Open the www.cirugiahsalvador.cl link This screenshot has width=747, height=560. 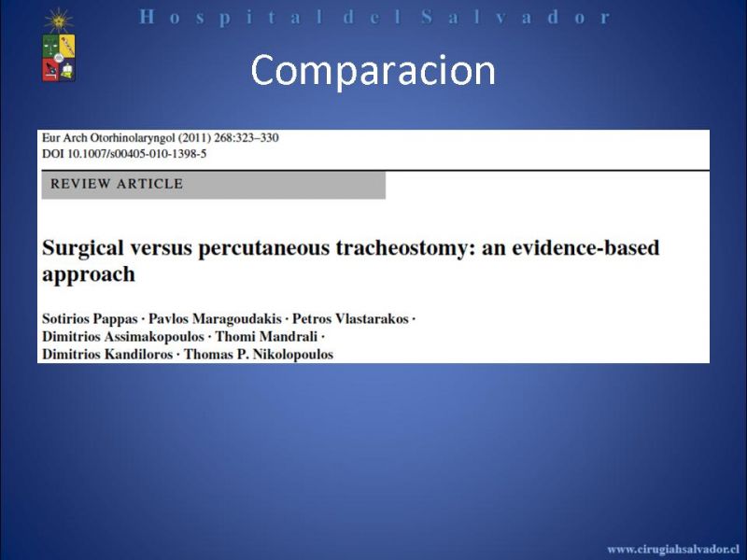[672, 549]
